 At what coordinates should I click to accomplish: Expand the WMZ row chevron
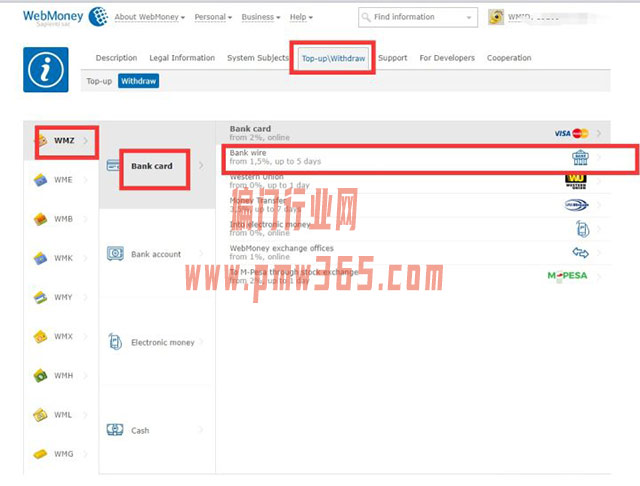(x=86, y=141)
